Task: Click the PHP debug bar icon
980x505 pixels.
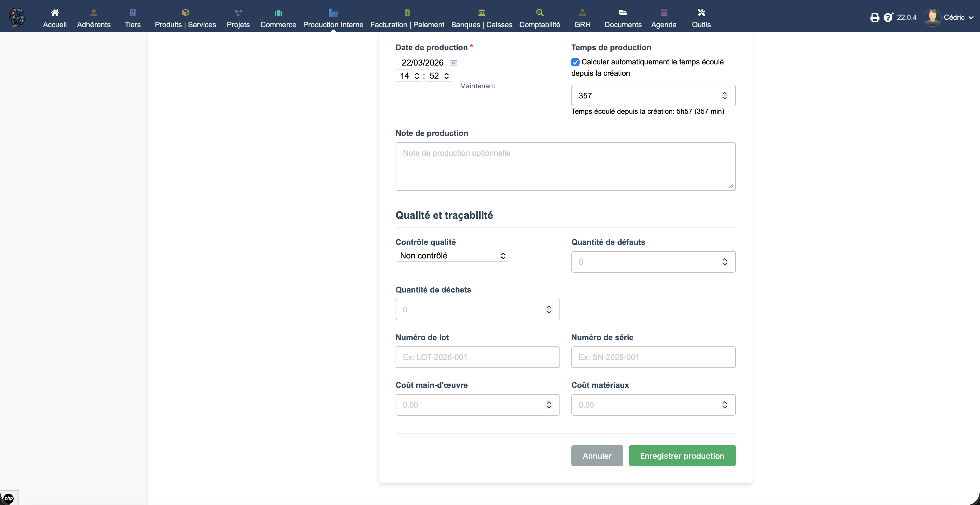Action: click(x=9, y=498)
